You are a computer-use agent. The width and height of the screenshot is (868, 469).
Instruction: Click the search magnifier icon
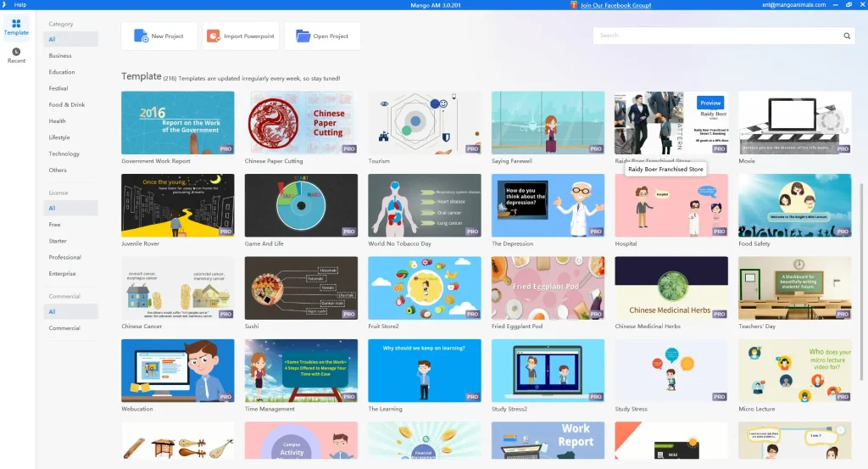pos(846,36)
